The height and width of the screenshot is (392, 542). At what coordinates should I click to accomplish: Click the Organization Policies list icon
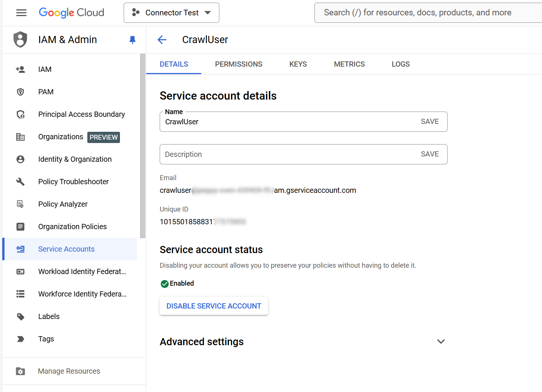pos(20,227)
